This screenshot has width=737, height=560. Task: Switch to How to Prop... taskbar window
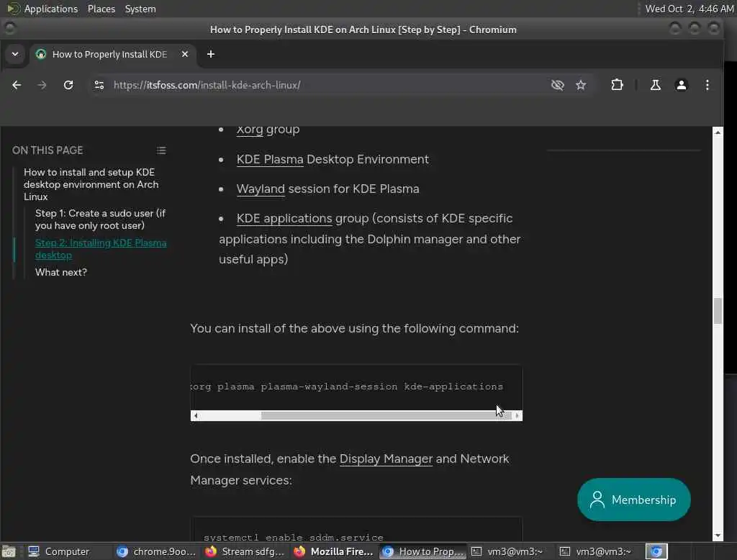(423, 551)
